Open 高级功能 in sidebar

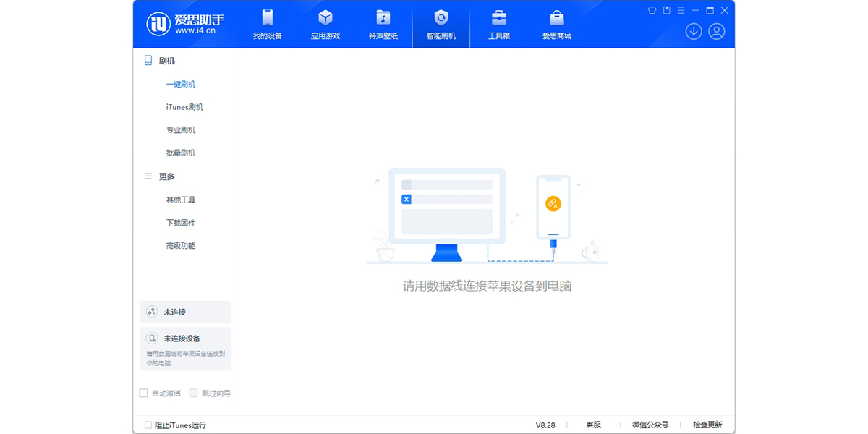coord(181,246)
